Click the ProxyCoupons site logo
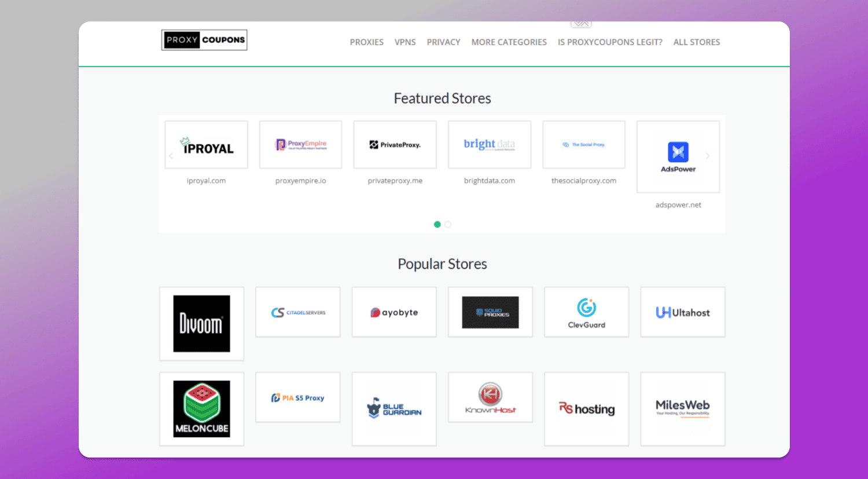 click(x=204, y=40)
